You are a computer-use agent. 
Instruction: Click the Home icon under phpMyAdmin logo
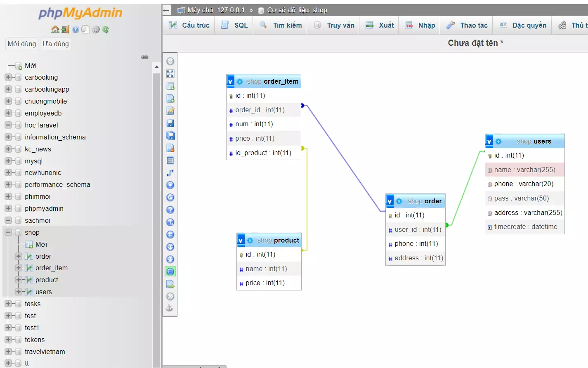(x=55, y=29)
